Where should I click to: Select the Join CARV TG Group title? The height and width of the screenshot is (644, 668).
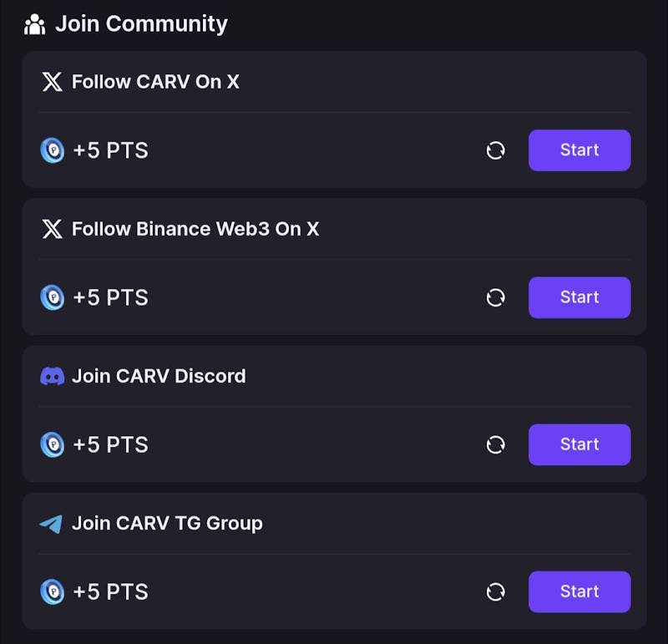click(x=167, y=524)
